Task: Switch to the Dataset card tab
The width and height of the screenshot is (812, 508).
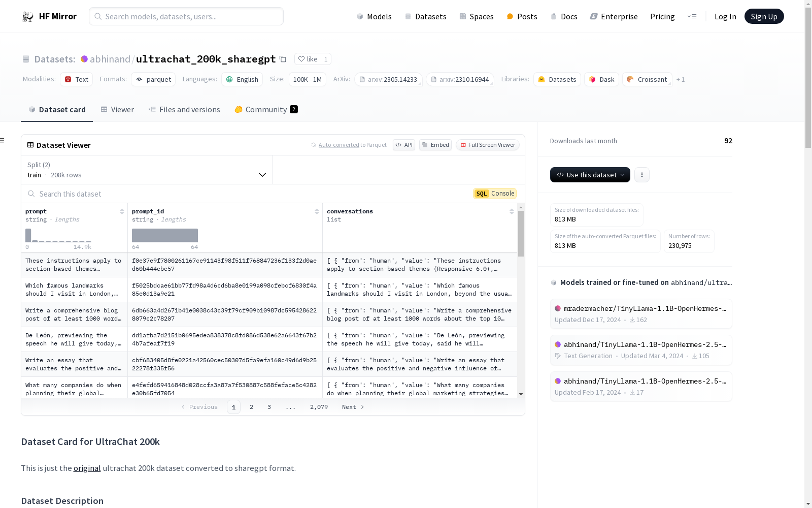Action: click(57, 110)
